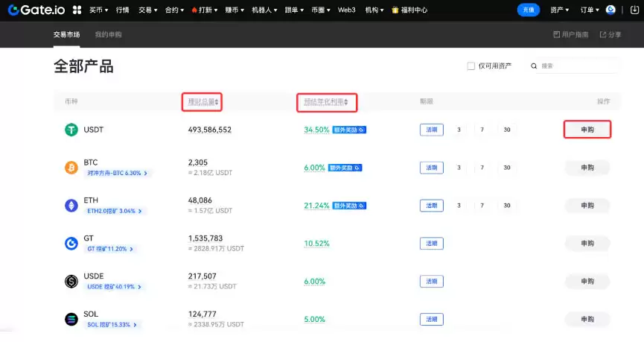This screenshot has height=342, width=644.
Task: Select the 7-day term for USDT
Action: click(x=482, y=130)
